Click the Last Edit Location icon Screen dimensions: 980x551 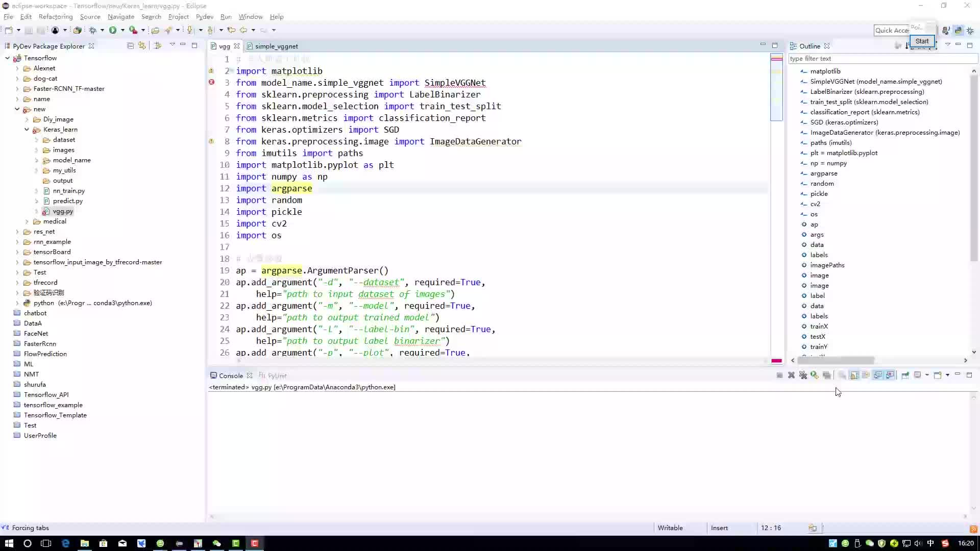231,30
